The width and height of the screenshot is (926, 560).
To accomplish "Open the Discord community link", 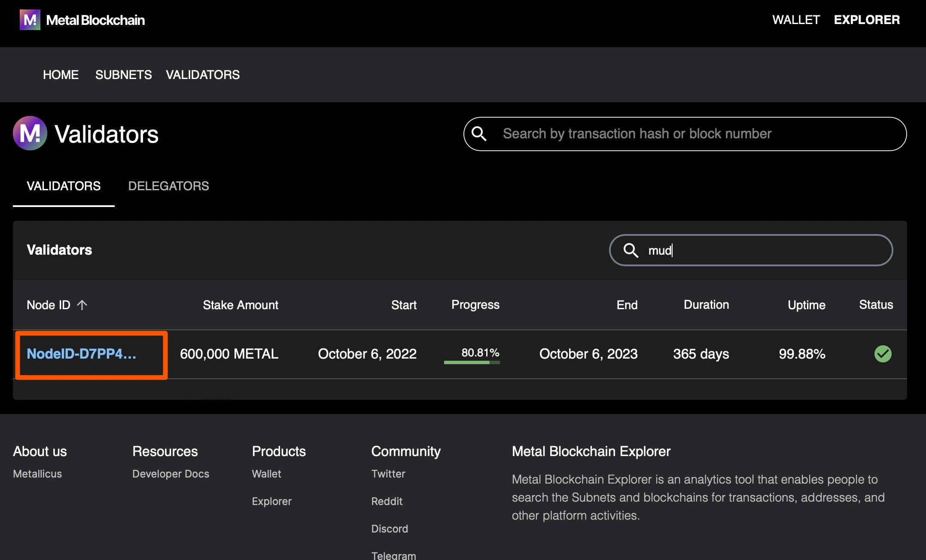I will (389, 529).
